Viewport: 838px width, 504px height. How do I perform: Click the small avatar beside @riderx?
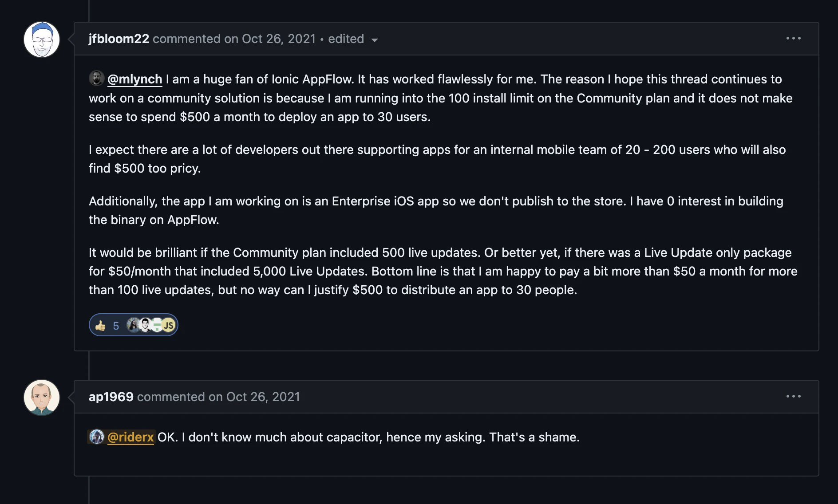96,437
